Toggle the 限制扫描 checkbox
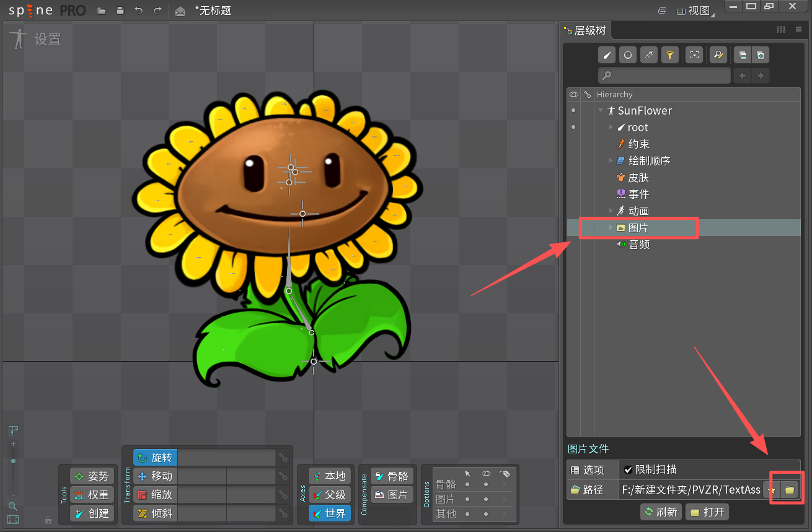 (629, 470)
